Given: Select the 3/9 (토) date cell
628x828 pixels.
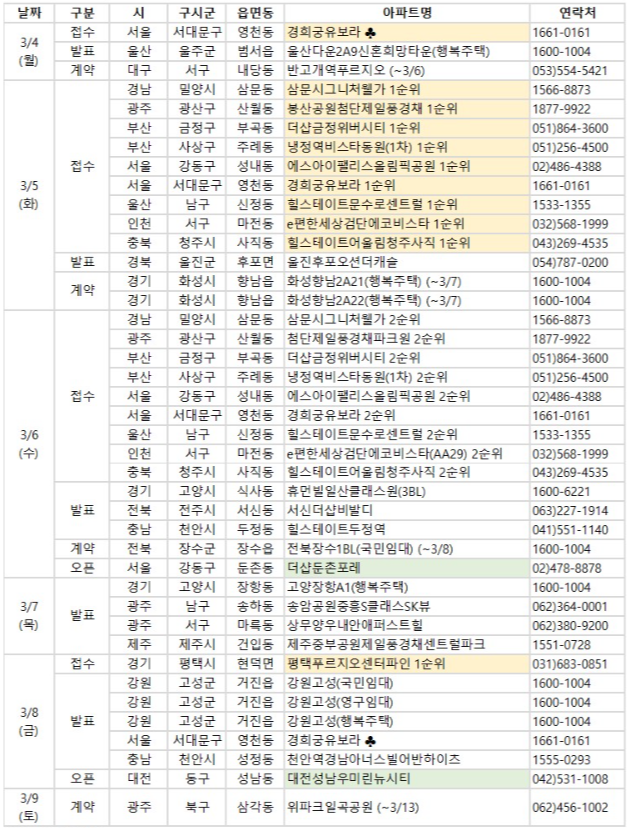Looking at the screenshot, I should 29,807.
